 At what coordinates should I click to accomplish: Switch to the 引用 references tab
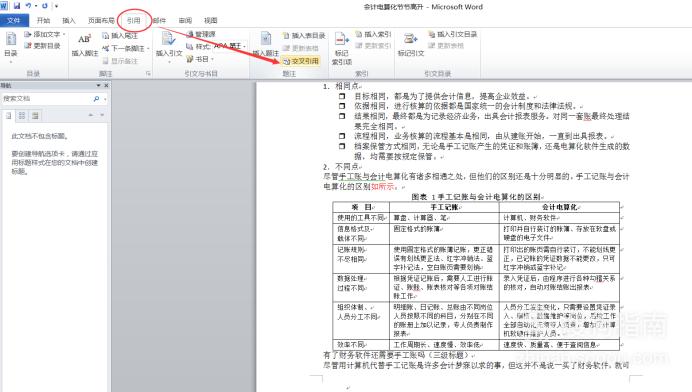point(133,20)
